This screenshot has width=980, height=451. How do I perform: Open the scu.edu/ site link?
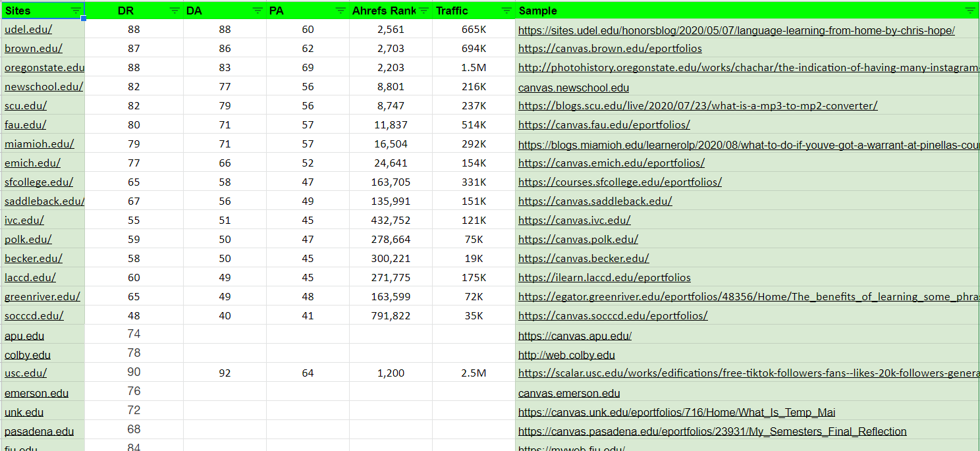pos(26,106)
